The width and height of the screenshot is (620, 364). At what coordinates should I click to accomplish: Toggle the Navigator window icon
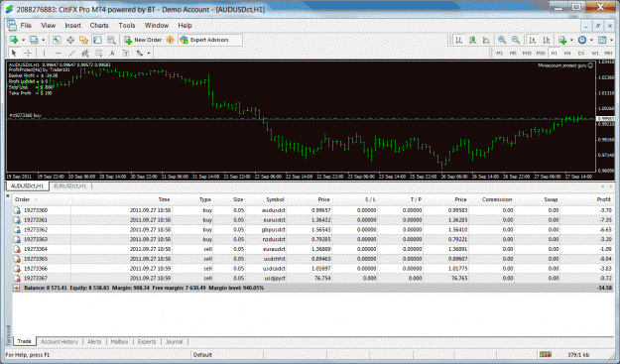coord(84,40)
